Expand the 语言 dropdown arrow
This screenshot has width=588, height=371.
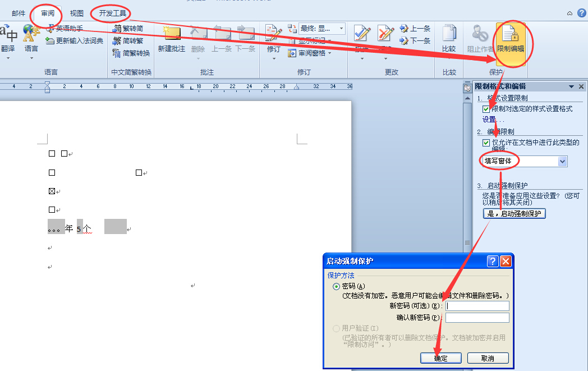click(x=31, y=58)
